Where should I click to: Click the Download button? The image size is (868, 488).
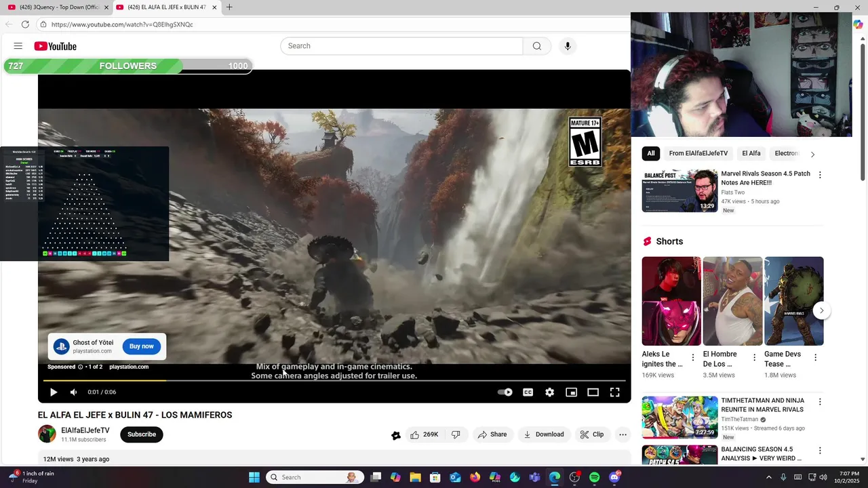click(544, 434)
